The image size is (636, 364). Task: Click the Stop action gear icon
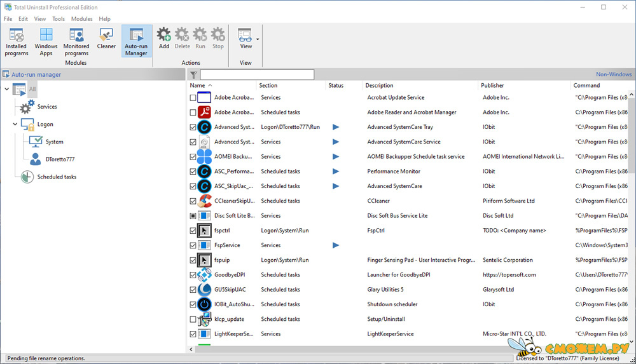coord(218,35)
